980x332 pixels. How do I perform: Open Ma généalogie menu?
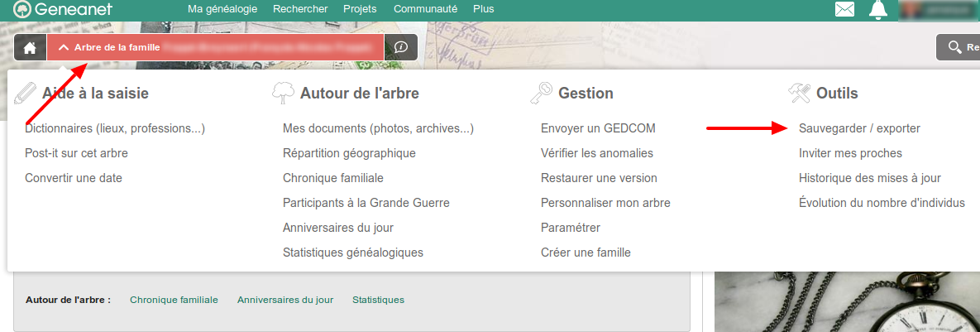[218, 9]
